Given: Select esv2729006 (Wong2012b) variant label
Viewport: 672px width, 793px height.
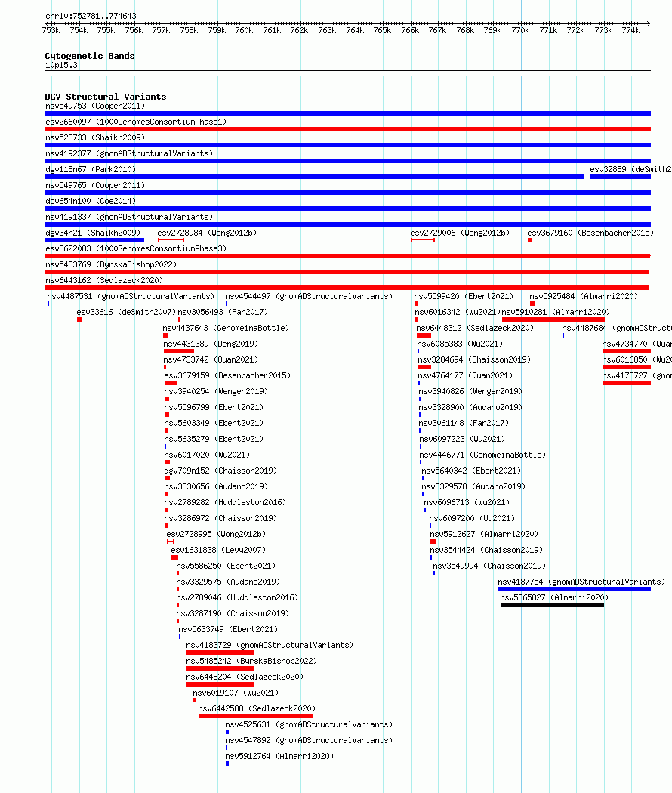Looking at the screenshot, I should point(460,233).
